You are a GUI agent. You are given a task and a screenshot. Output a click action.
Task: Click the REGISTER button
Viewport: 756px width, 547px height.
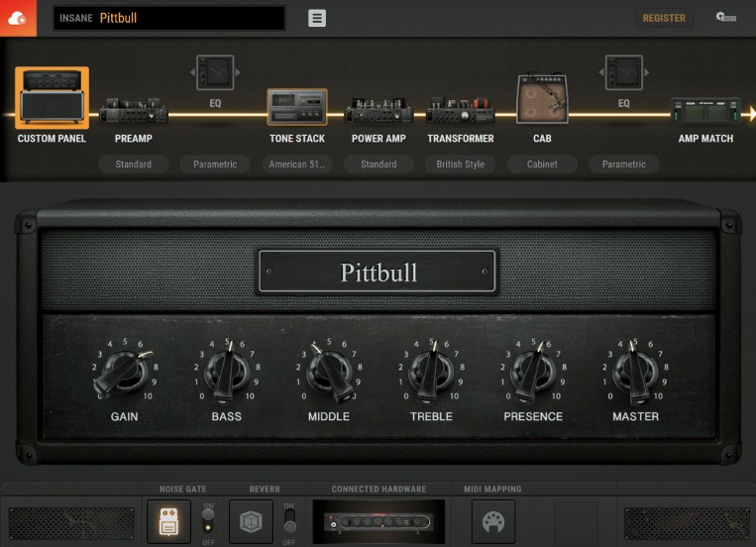pos(664,18)
